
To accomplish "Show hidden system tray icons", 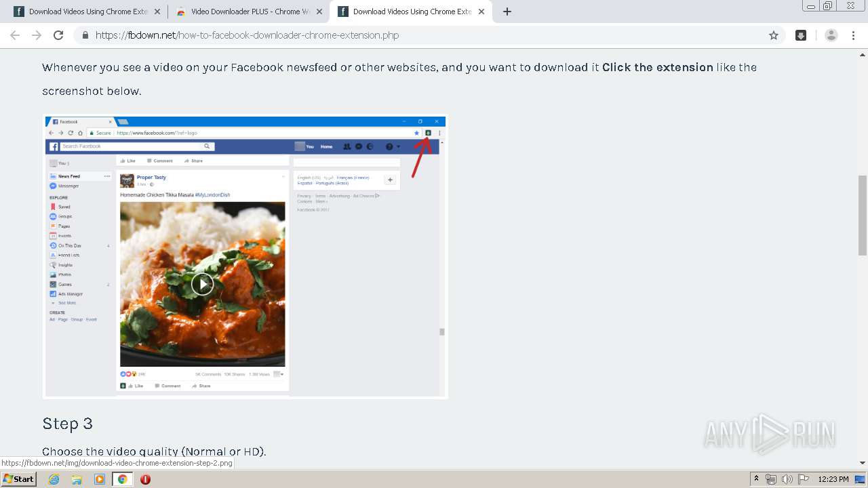I will pyautogui.click(x=756, y=479).
